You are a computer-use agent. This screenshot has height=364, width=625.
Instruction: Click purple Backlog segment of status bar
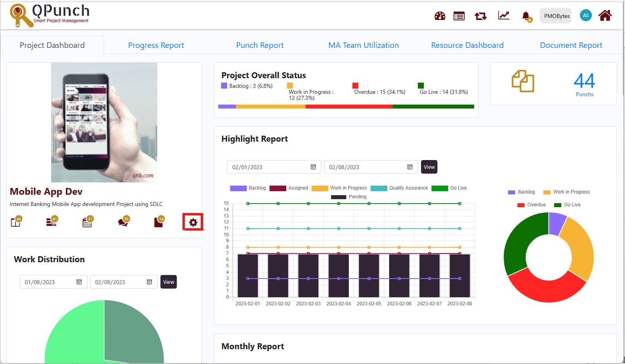coord(227,107)
